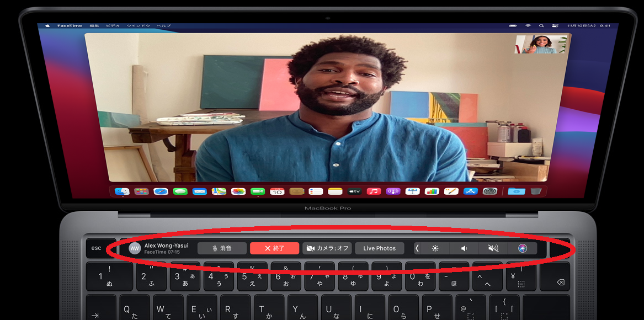The height and width of the screenshot is (320, 644).
Task: Open Numbers app in the Dock
Action: [x=432, y=191]
